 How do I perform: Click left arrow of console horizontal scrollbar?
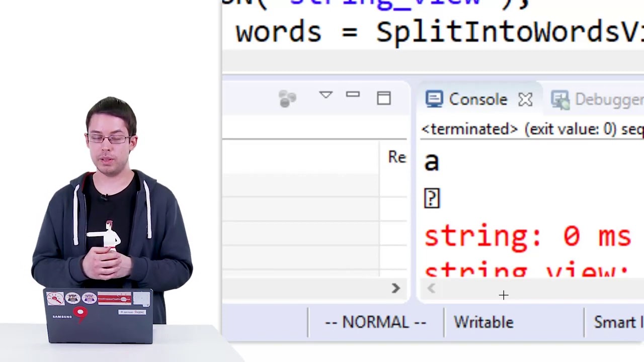[431, 288]
